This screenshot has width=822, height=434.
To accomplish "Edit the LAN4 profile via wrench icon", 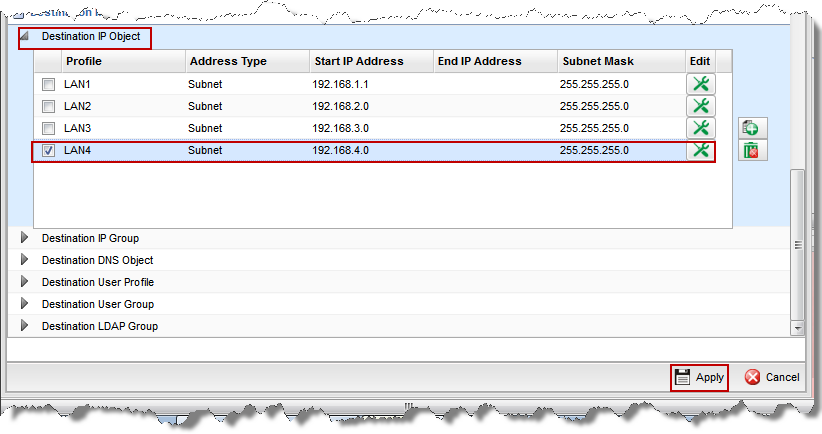I will [701, 150].
